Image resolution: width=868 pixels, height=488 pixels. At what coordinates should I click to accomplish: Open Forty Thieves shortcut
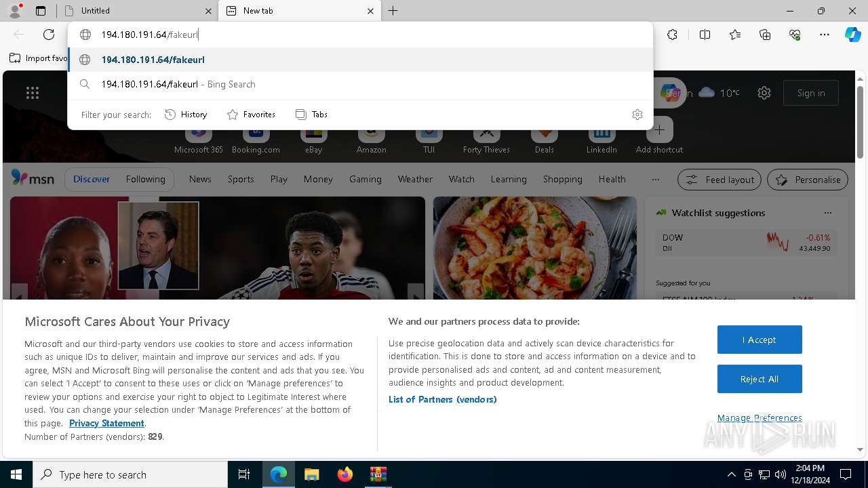pyautogui.click(x=486, y=140)
